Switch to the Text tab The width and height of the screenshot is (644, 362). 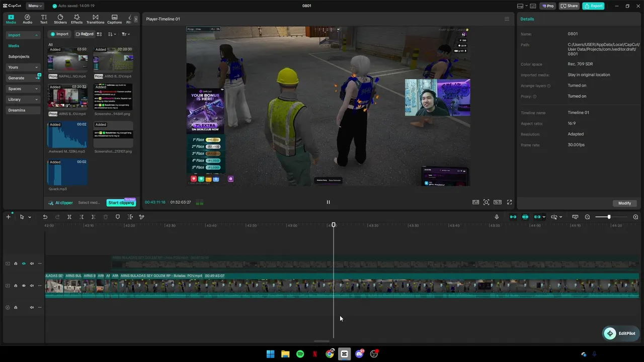point(44,19)
